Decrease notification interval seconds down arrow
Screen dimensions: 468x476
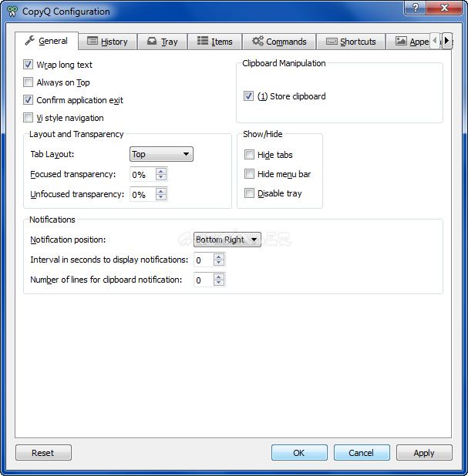[x=219, y=263]
